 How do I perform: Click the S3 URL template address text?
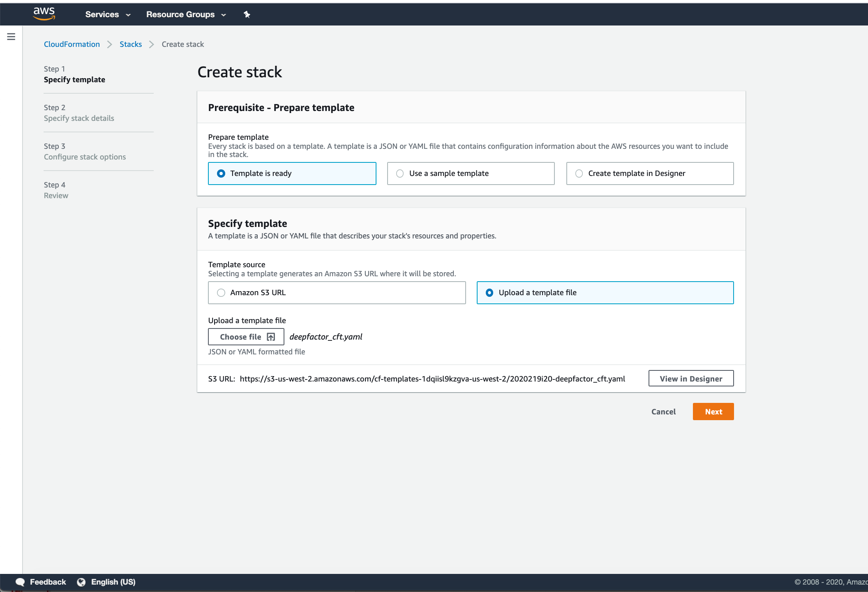click(432, 379)
